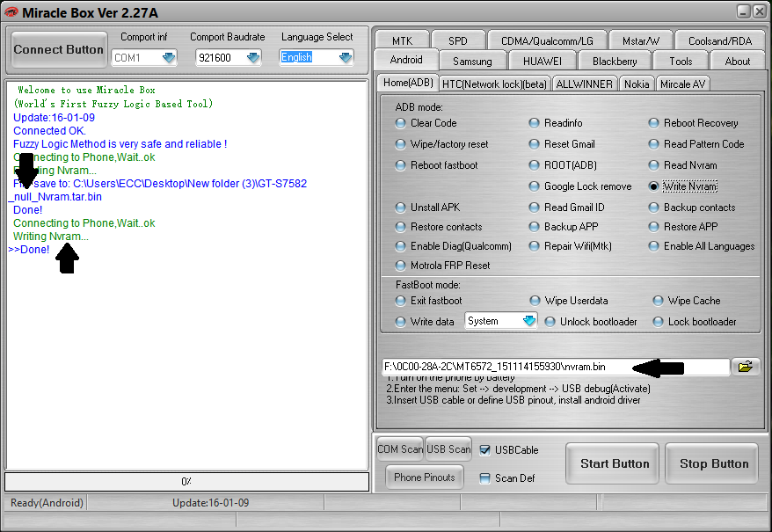The height and width of the screenshot is (532, 772).
Task: Select the HUAWEI tab
Action: pos(543,61)
